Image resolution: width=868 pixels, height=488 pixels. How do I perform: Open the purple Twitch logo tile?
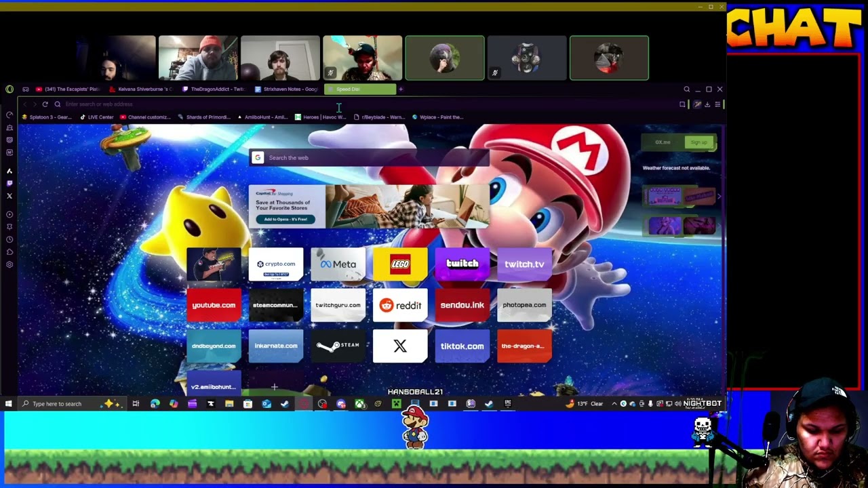(462, 264)
